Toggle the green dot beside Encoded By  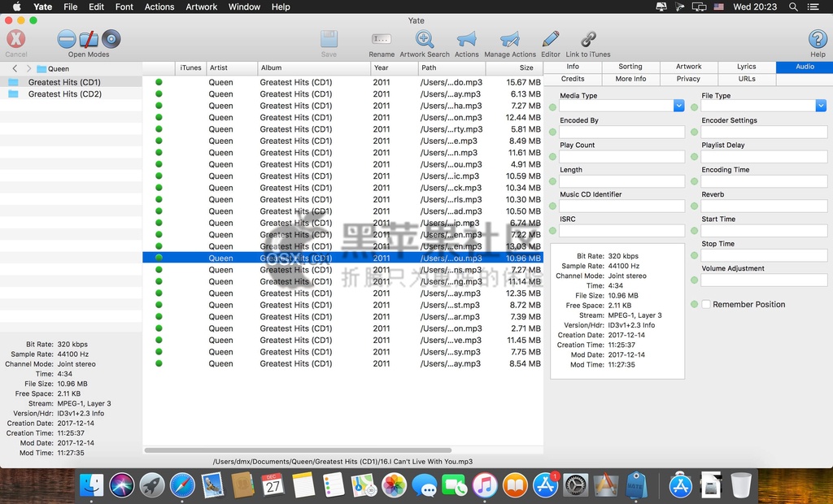click(552, 132)
